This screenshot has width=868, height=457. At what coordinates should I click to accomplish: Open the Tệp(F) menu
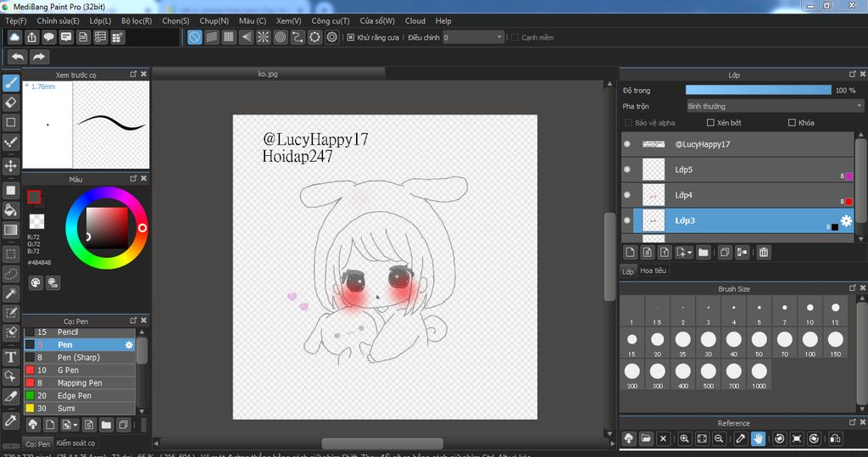coord(15,20)
